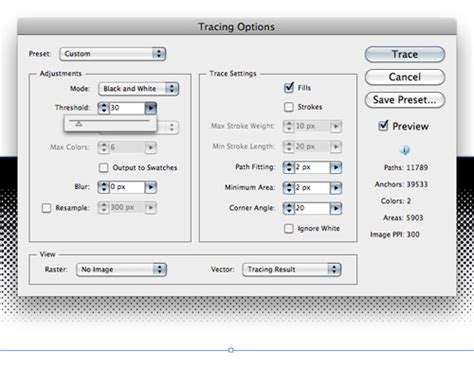Click the Threshold popup slider handle
The height and width of the screenshot is (366, 474).
[x=79, y=124]
